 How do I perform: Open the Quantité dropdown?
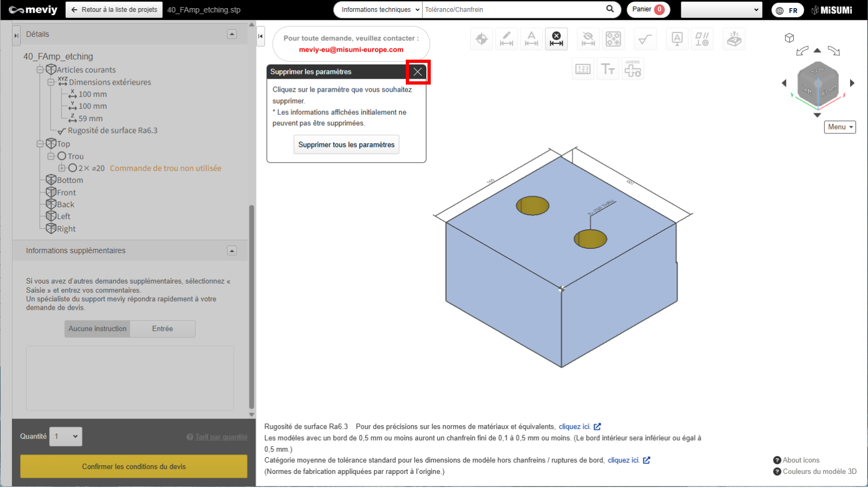click(66, 436)
